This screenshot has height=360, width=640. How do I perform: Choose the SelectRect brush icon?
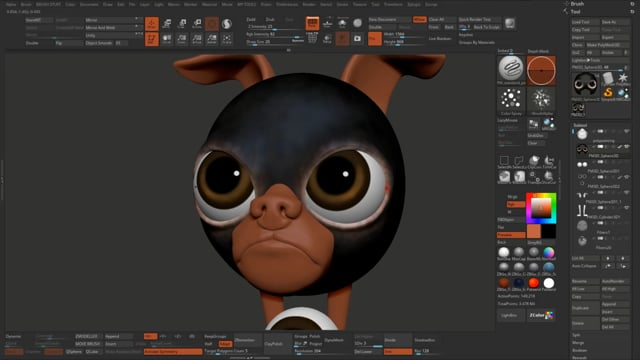(x=504, y=161)
